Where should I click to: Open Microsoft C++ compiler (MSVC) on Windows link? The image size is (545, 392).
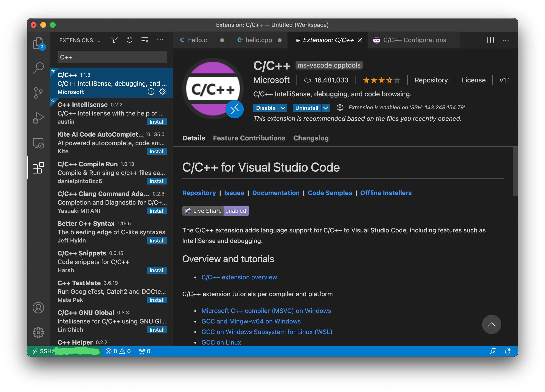click(x=266, y=311)
